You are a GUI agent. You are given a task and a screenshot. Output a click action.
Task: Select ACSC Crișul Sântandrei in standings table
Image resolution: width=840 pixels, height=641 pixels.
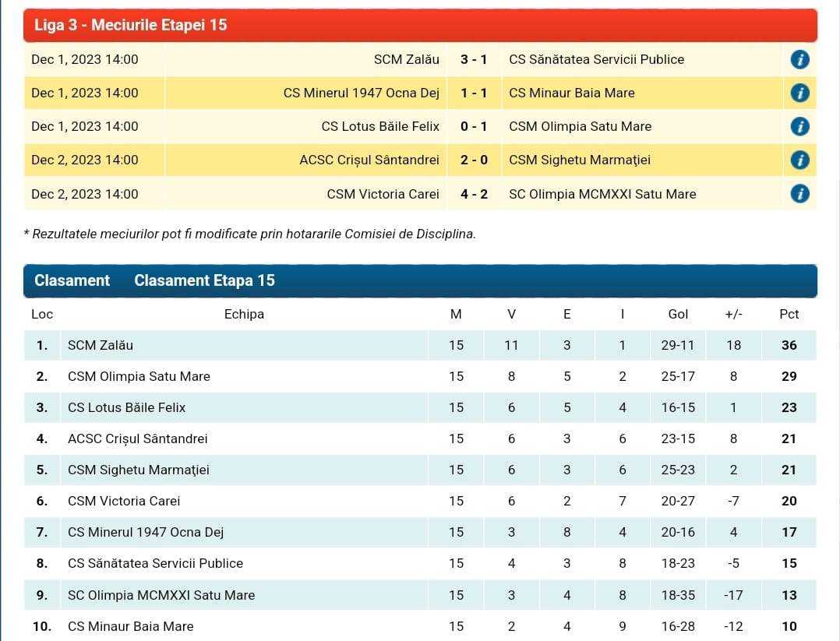[x=137, y=438]
